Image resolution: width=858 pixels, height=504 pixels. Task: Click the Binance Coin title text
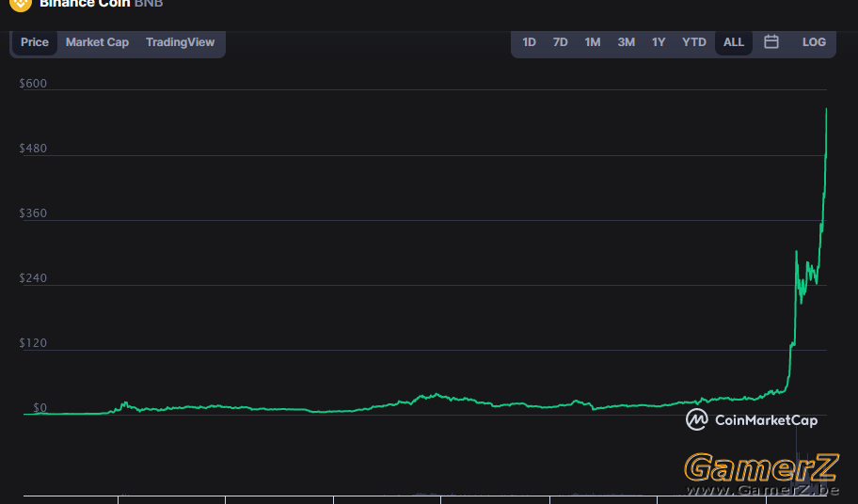point(85,4)
